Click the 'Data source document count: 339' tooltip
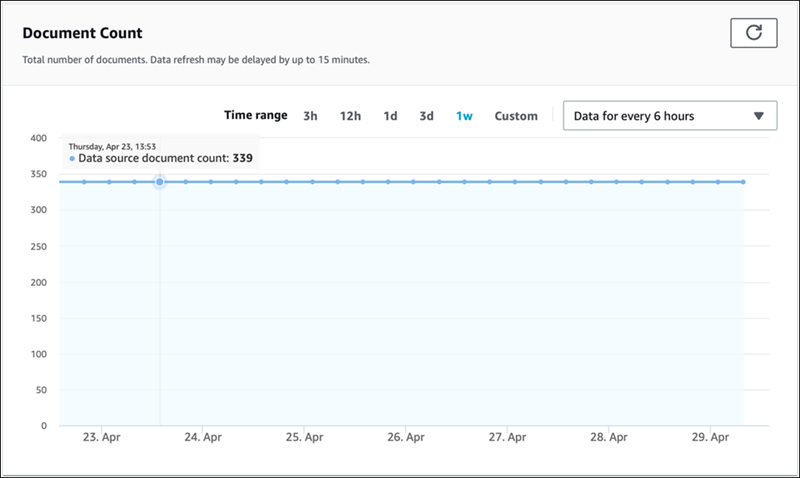Viewport: 800px width, 478px height. pyautogui.click(x=160, y=158)
